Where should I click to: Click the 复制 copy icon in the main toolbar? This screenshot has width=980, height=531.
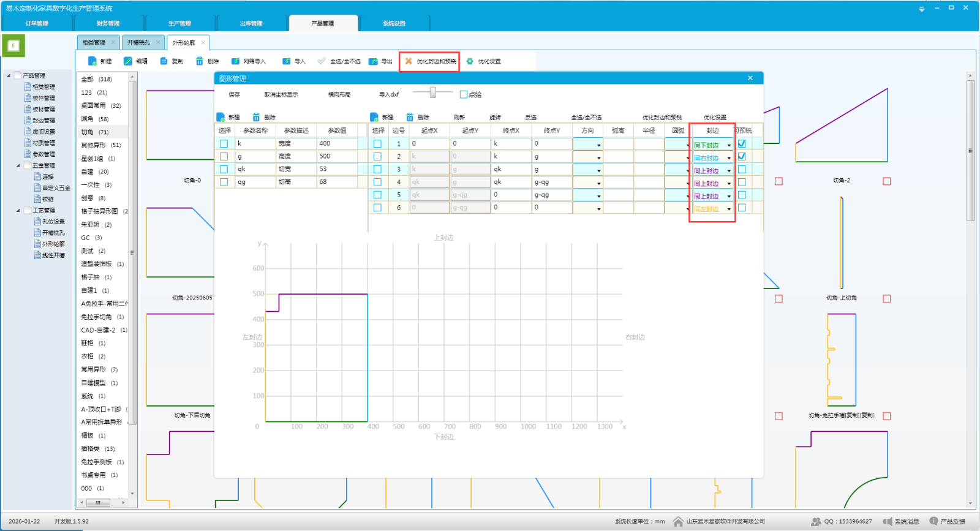[164, 61]
